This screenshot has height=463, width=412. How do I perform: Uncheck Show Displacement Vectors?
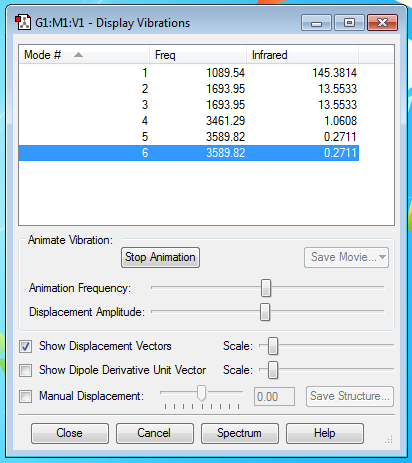tap(26, 346)
